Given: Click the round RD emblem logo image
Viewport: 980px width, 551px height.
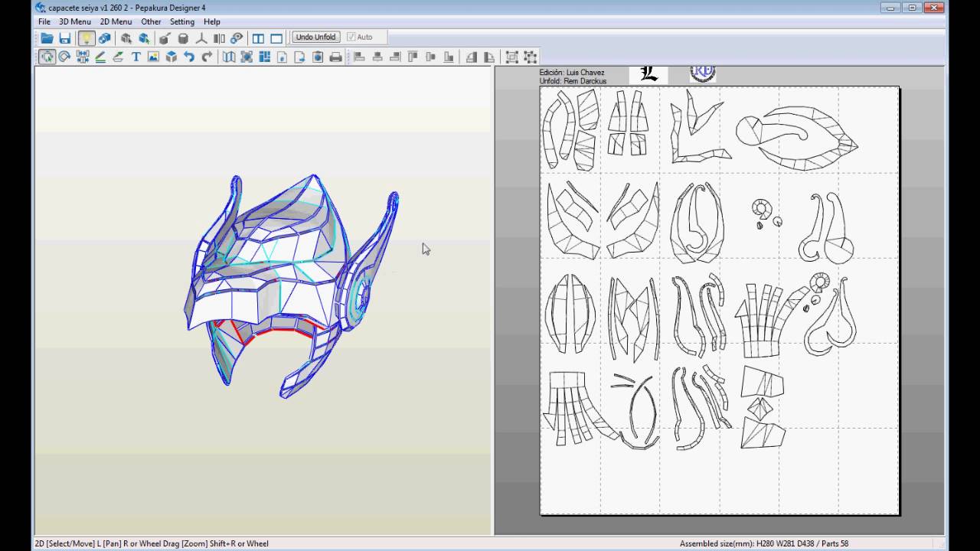Looking at the screenshot, I should click(x=702, y=73).
